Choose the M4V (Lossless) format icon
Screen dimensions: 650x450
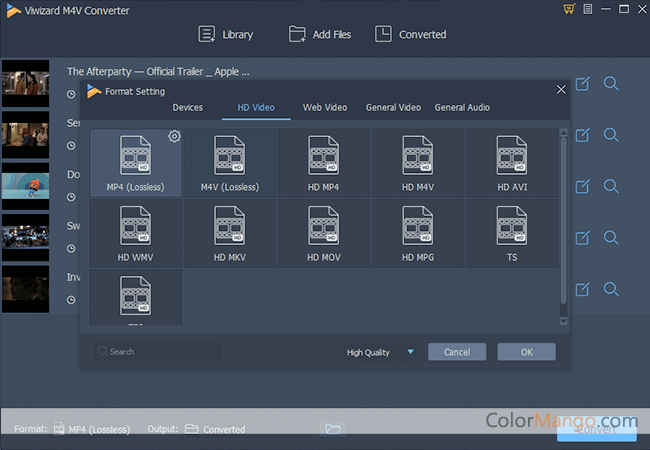[x=229, y=156]
